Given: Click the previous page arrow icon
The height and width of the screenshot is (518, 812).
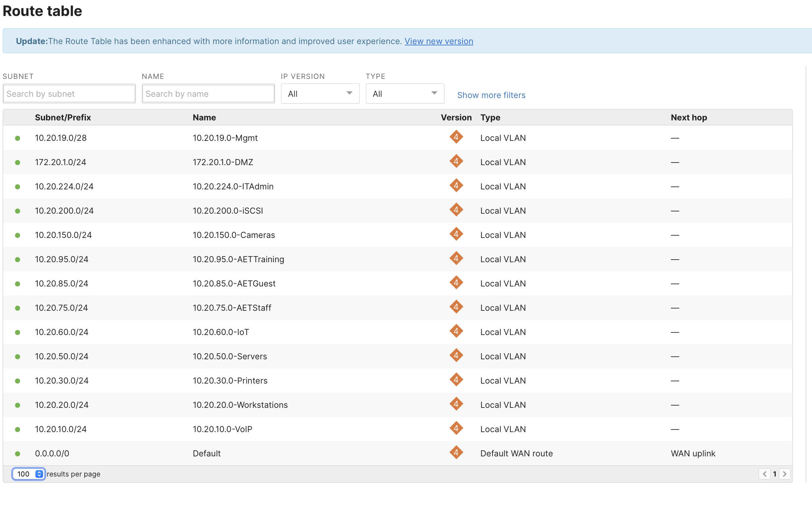Looking at the screenshot, I should pyautogui.click(x=764, y=474).
